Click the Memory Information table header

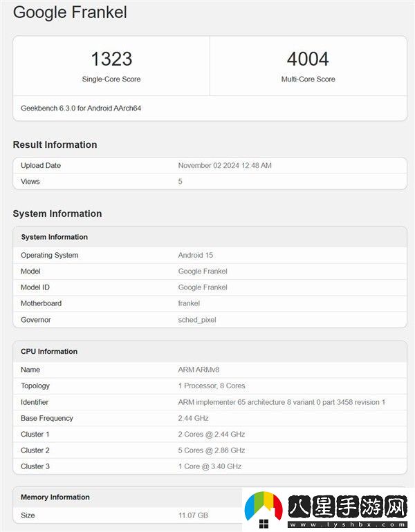tap(55, 497)
